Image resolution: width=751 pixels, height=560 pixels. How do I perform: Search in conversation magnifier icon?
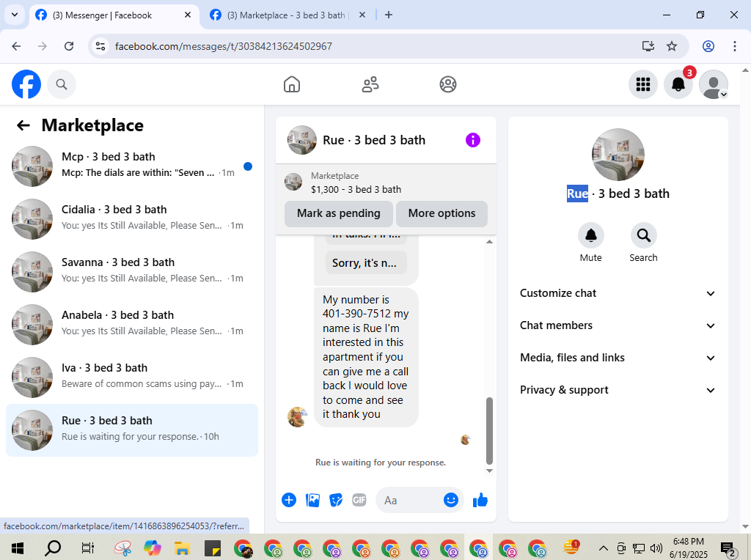[643, 235]
